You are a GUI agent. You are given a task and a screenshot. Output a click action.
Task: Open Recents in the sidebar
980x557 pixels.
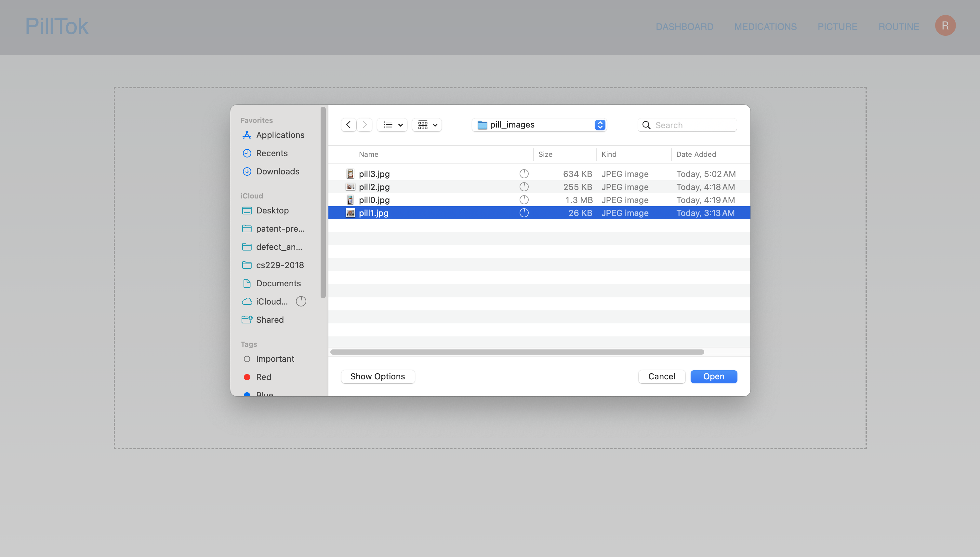click(271, 153)
